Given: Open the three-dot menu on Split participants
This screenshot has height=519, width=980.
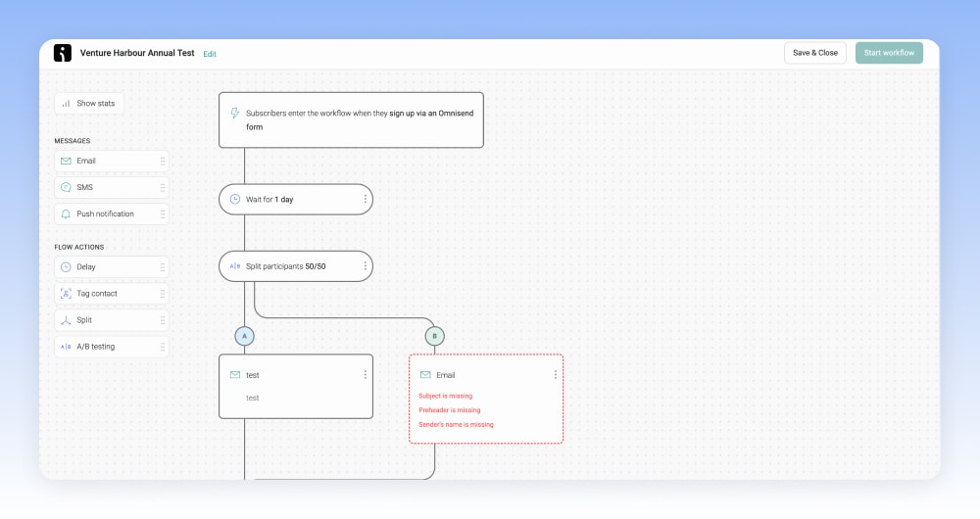Looking at the screenshot, I should [x=365, y=266].
